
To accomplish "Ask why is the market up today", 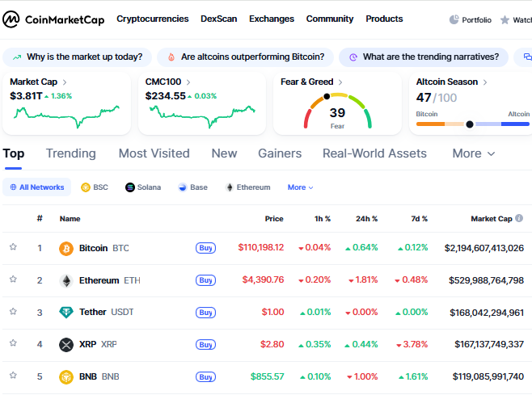I will [78, 57].
